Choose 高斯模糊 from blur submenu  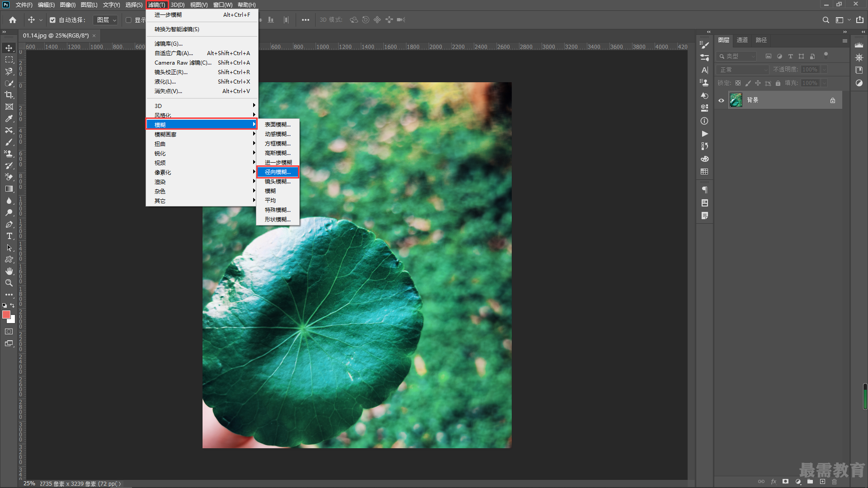tap(278, 153)
